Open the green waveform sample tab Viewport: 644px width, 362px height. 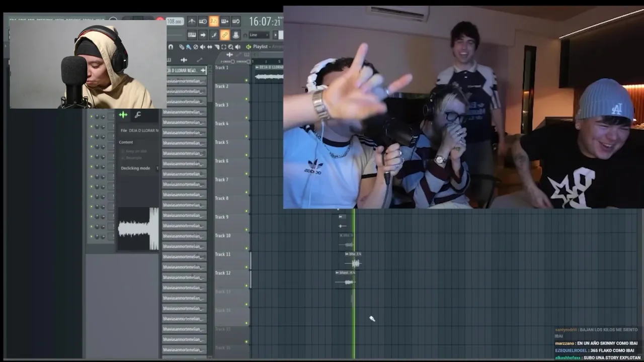point(123,115)
